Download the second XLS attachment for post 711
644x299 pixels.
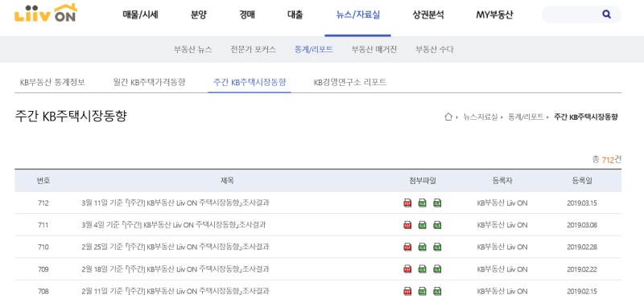click(x=437, y=225)
